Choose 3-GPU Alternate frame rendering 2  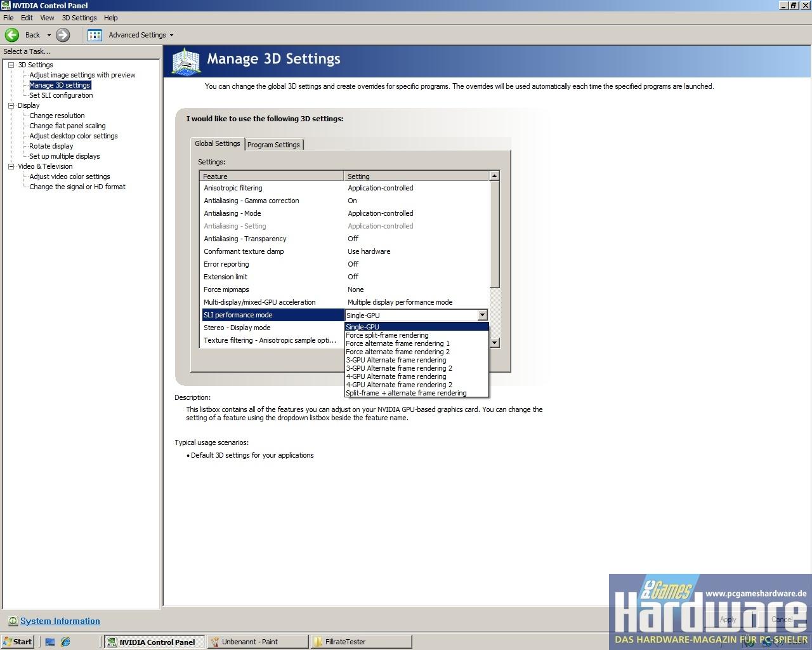tap(416, 368)
